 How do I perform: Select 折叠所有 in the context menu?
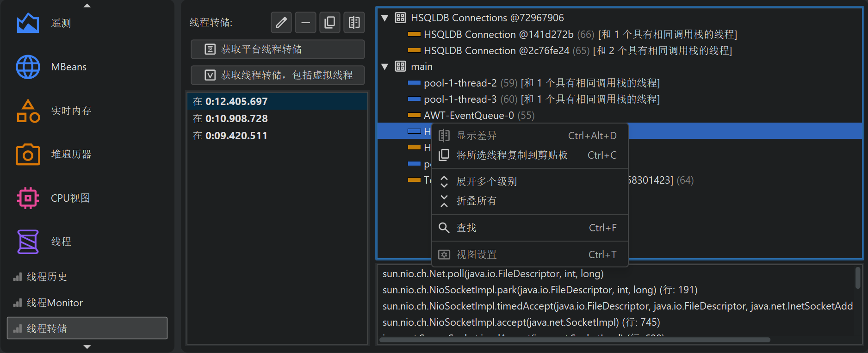coord(477,201)
